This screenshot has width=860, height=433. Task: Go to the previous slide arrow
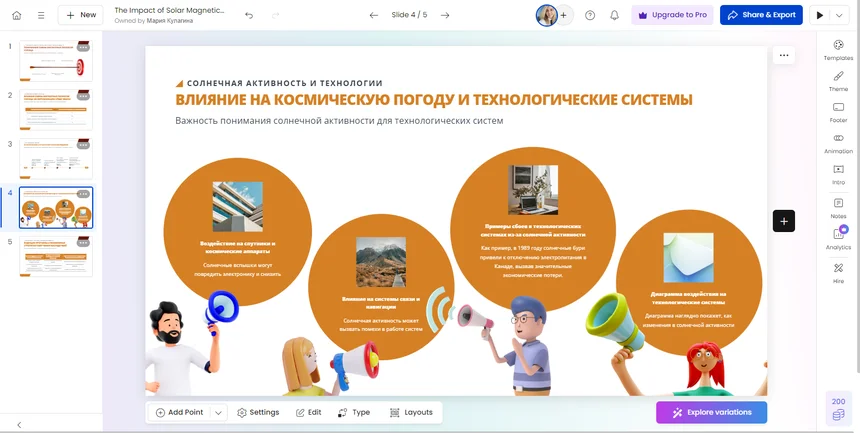point(374,15)
